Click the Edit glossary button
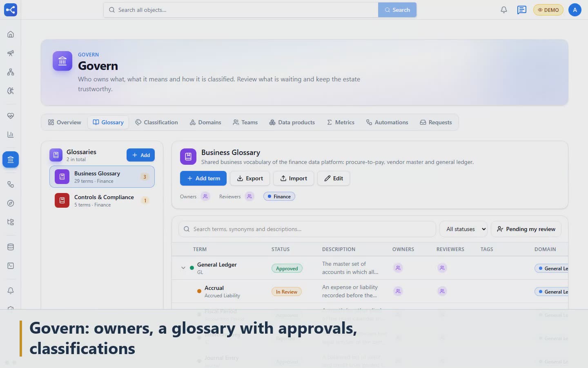This screenshot has height=368, width=588. 334,178
